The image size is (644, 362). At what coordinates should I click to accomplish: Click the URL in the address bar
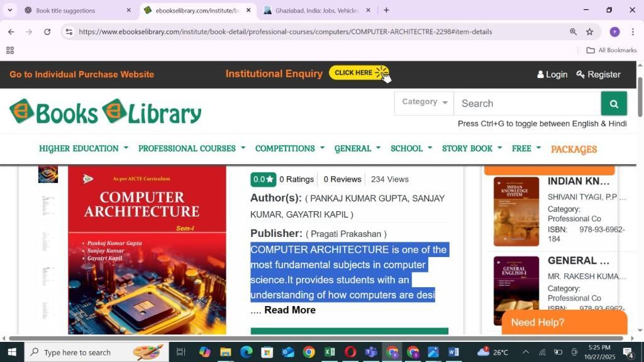[x=285, y=31]
